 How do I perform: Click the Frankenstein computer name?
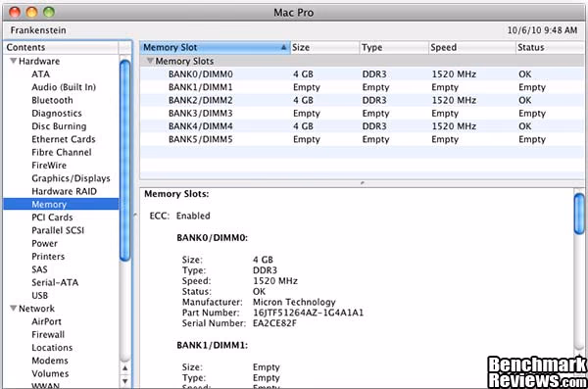pos(38,30)
